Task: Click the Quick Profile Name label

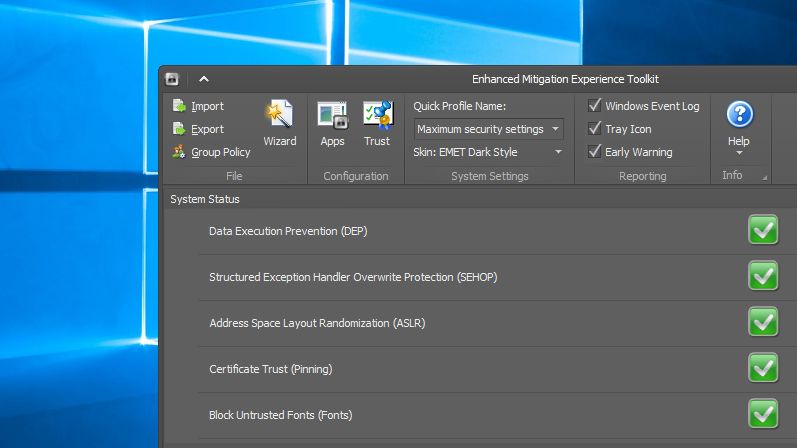Action: tap(459, 106)
